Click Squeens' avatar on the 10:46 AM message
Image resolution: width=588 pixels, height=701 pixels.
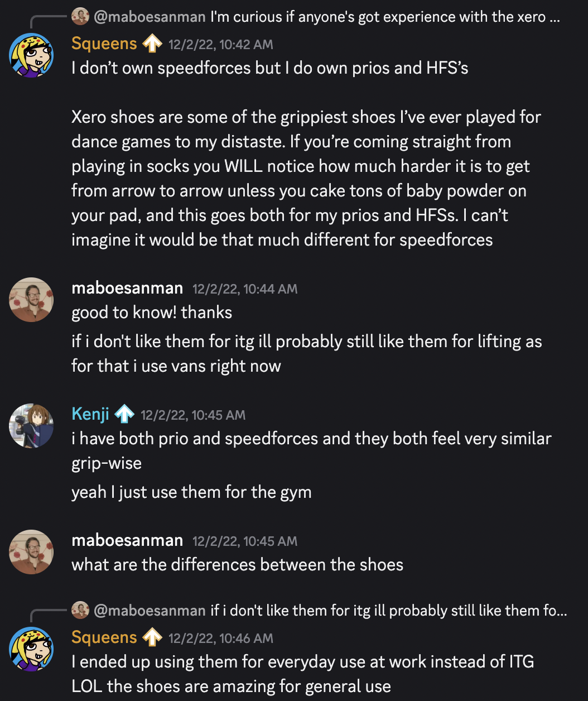click(x=31, y=649)
